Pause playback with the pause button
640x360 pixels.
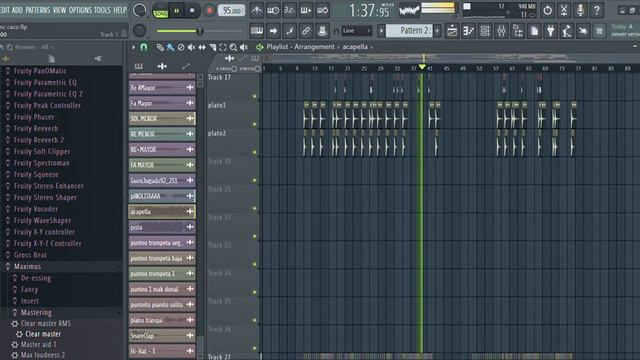[x=177, y=11]
